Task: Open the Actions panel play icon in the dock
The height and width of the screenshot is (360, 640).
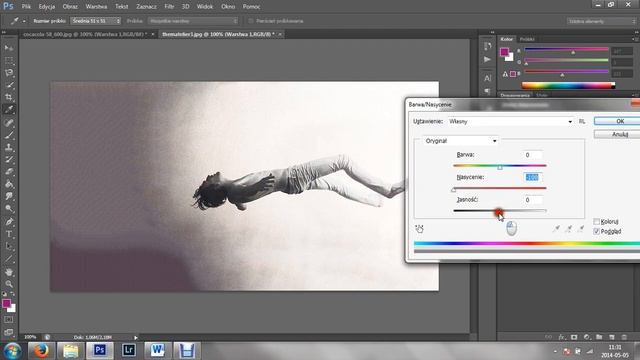Action: [487, 60]
